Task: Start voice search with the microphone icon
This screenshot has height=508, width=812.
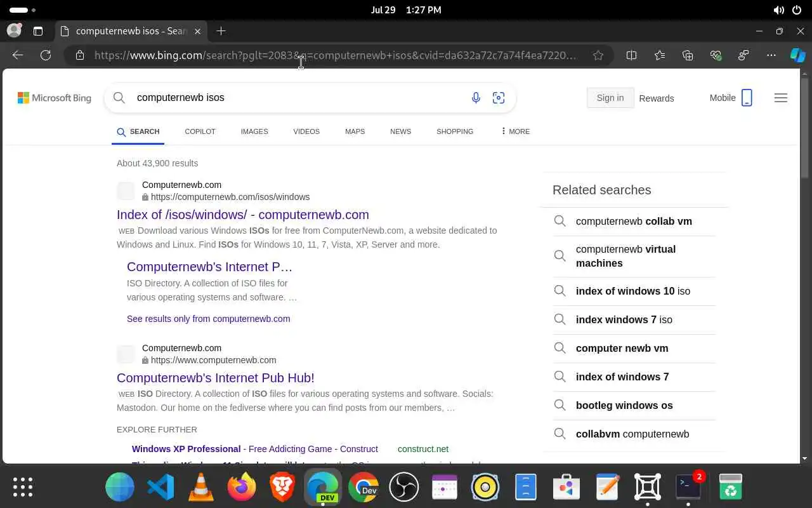Action: tap(476, 98)
